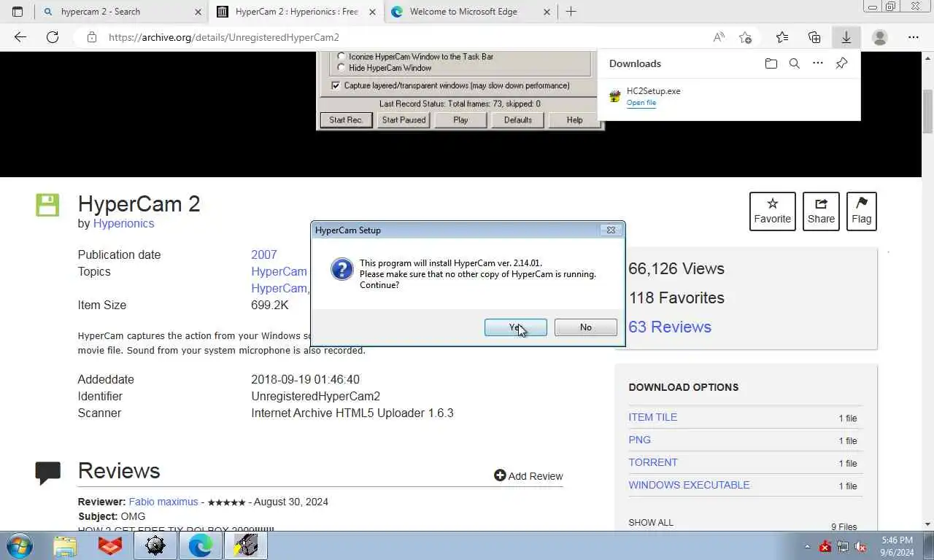Screen dimensions: 934x560
Task: Close the 'hypercam 2 - Search' tab
Action: [x=198, y=12]
